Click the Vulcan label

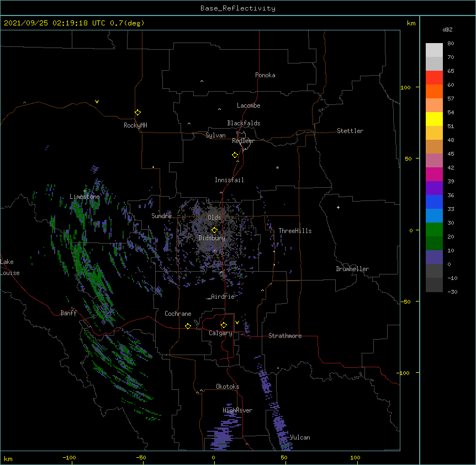point(300,437)
